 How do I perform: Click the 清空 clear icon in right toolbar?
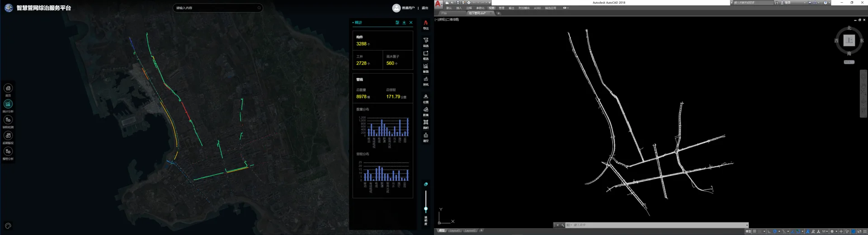pos(425,135)
